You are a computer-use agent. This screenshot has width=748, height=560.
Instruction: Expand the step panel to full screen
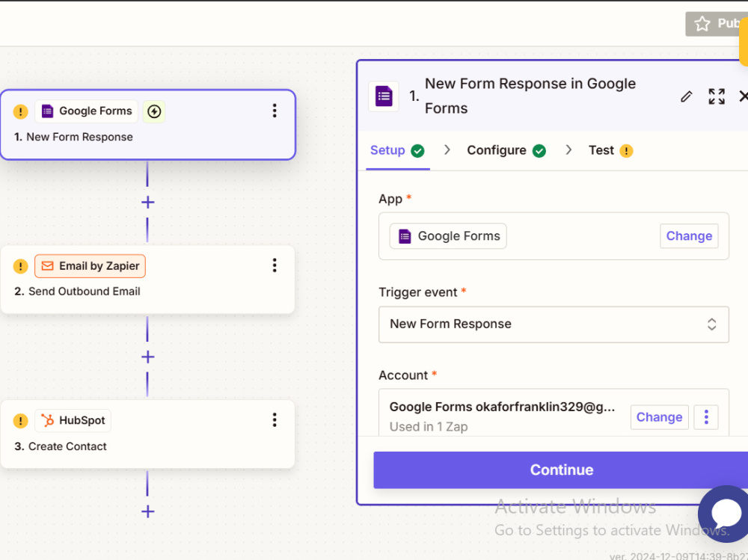click(x=717, y=96)
